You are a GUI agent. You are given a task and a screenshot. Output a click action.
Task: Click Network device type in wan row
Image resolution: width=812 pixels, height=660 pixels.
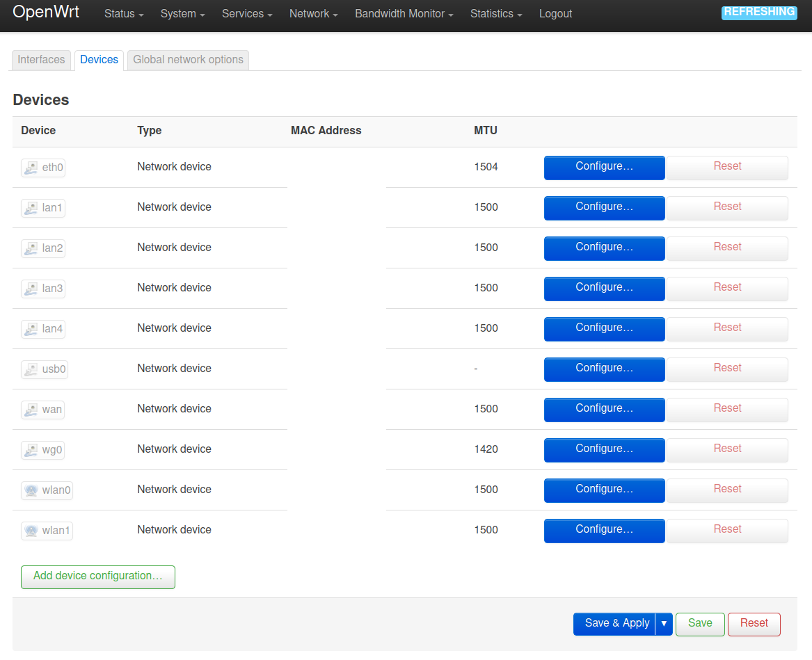coord(174,410)
